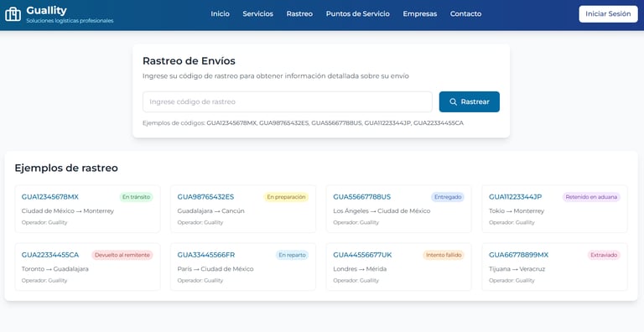
Task: Click the En preparación status badge
Action: pos(286,197)
